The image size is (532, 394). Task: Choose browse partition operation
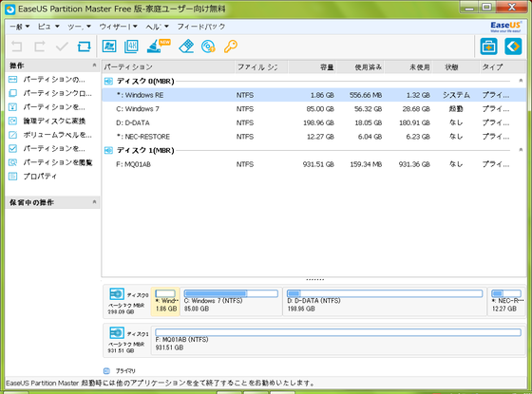49,162
